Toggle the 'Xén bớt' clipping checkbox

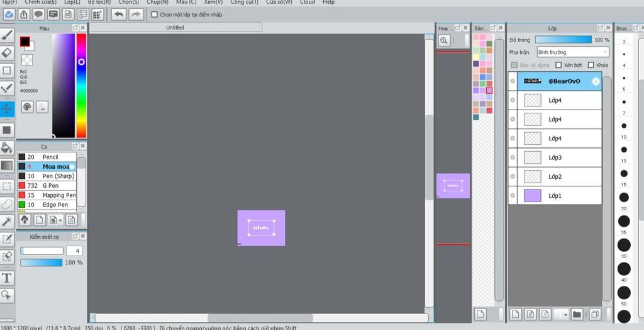[x=558, y=65]
